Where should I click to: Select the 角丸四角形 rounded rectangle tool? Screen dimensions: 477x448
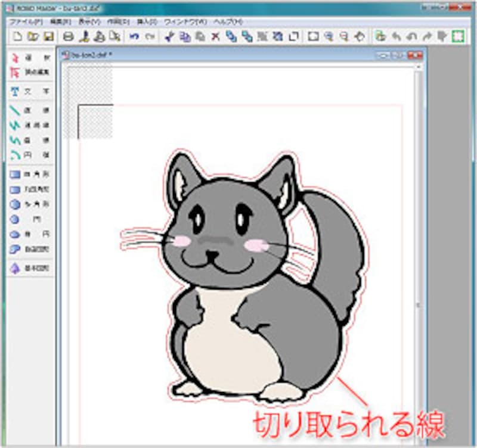30,189
